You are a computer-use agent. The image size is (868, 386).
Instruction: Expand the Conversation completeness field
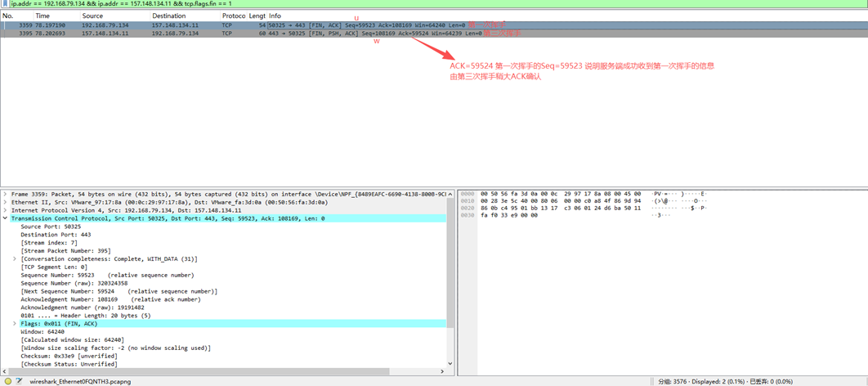coord(15,259)
